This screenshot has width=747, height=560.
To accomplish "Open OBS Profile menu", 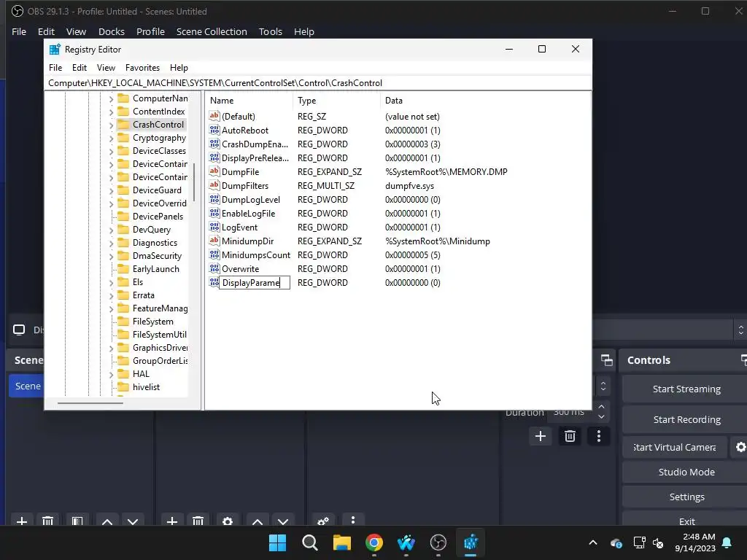I will 150,31.
